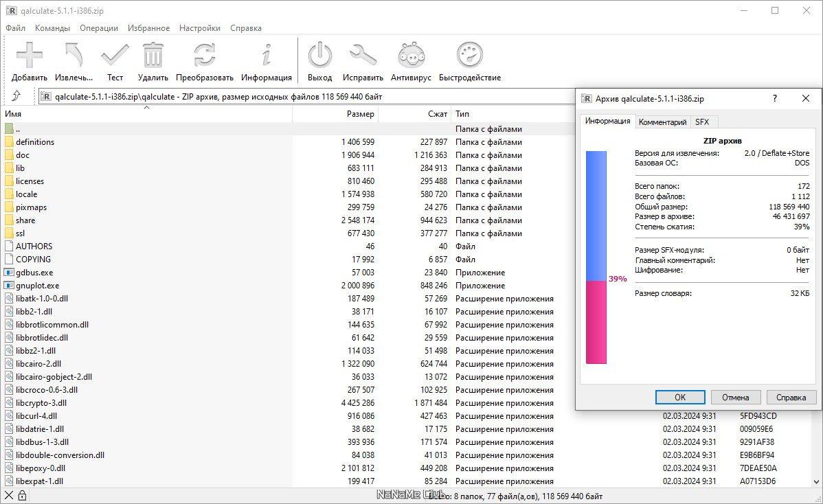Open the Быстродействие benchmark icon
823x504 pixels.
(470, 56)
